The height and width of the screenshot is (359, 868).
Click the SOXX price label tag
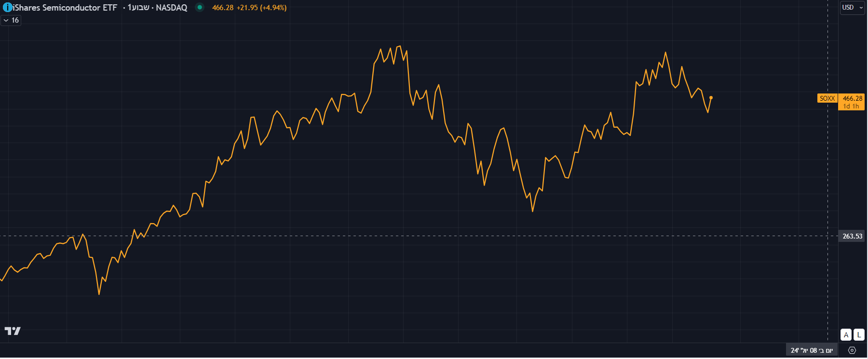pos(827,98)
